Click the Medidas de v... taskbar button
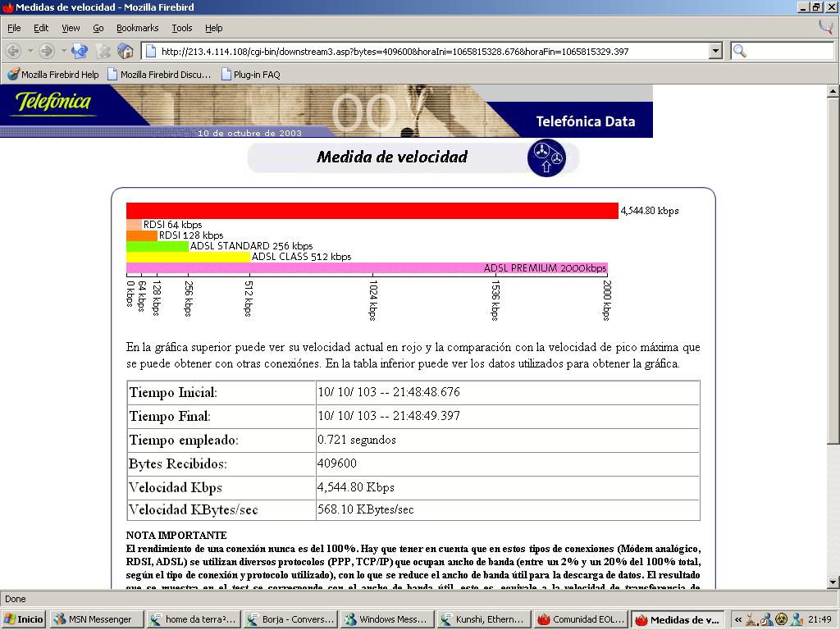The height and width of the screenshot is (630, 840). (678, 619)
